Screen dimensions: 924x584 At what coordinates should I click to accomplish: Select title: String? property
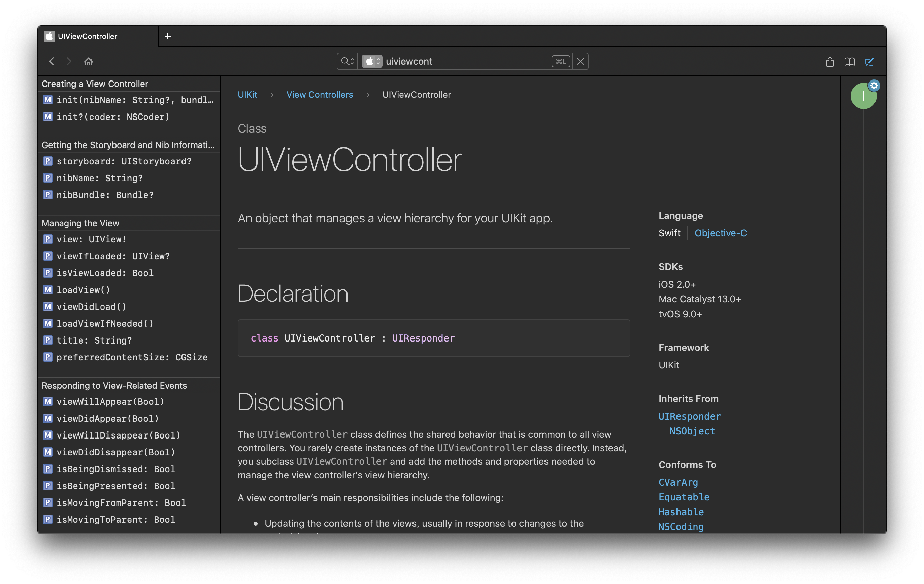pyautogui.click(x=129, y=341)
